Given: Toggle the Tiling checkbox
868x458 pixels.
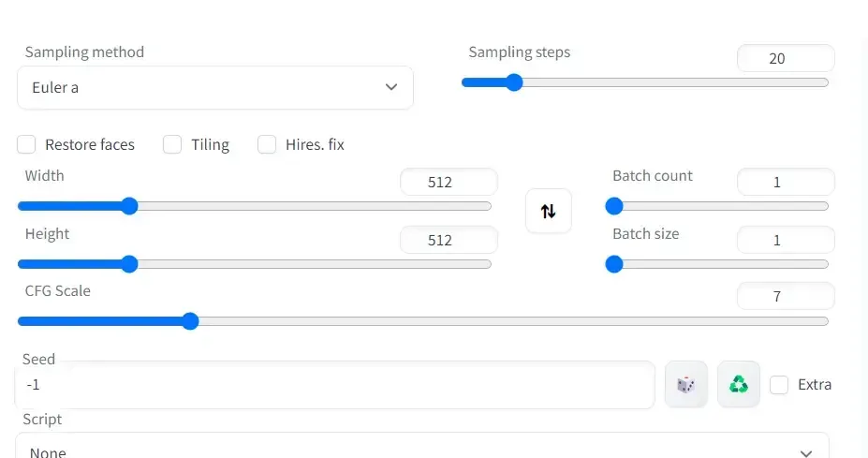Looking at the screenshot, I should 172,144.
